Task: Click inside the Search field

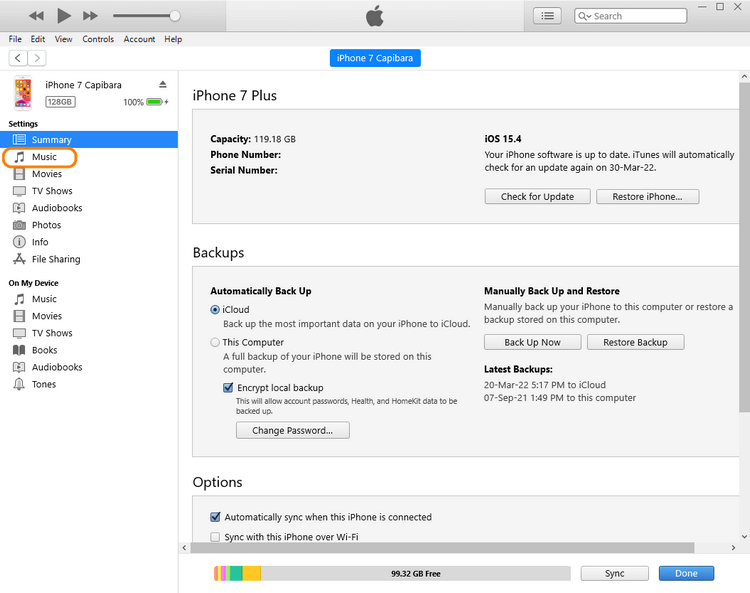Action: pyautogui.click(x=630, y=16)
